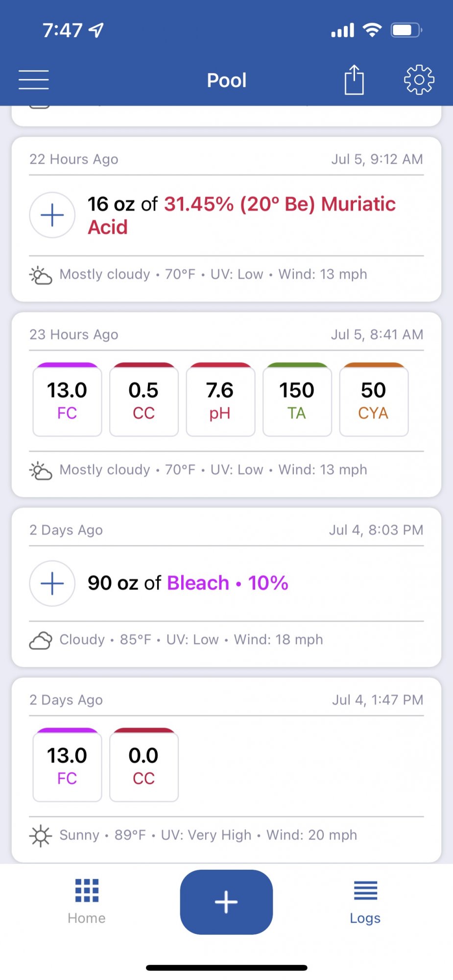
Task: Tap the plus circle beside Muriatic Acid entry
Action: [x=52, y=215]
